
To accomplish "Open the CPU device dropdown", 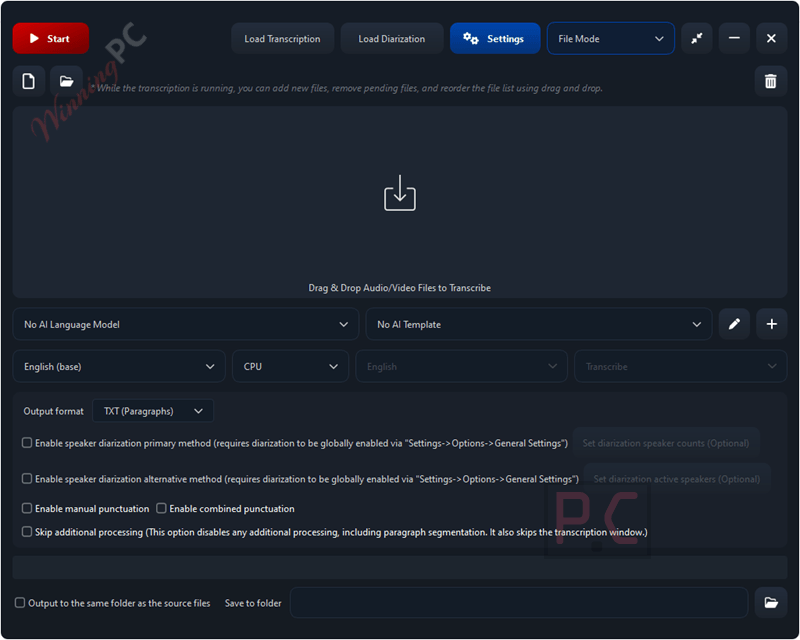I will [290, 366].
